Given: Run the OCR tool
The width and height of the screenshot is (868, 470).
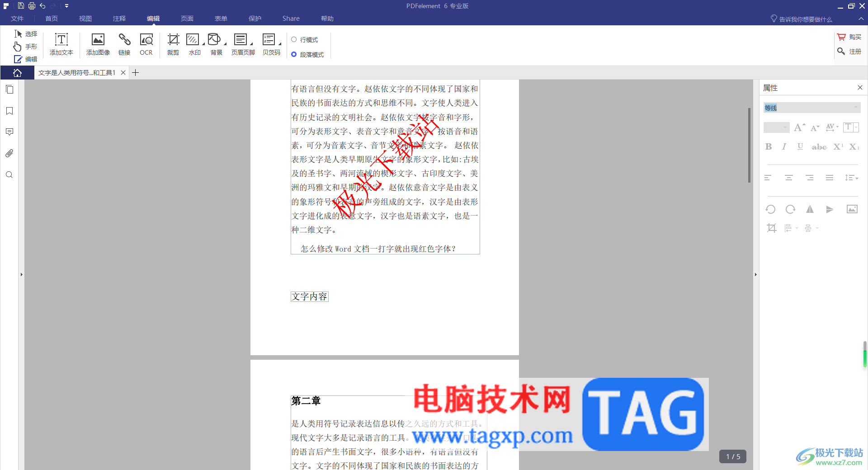Looking at the screenshot, I should pos(146,44).
